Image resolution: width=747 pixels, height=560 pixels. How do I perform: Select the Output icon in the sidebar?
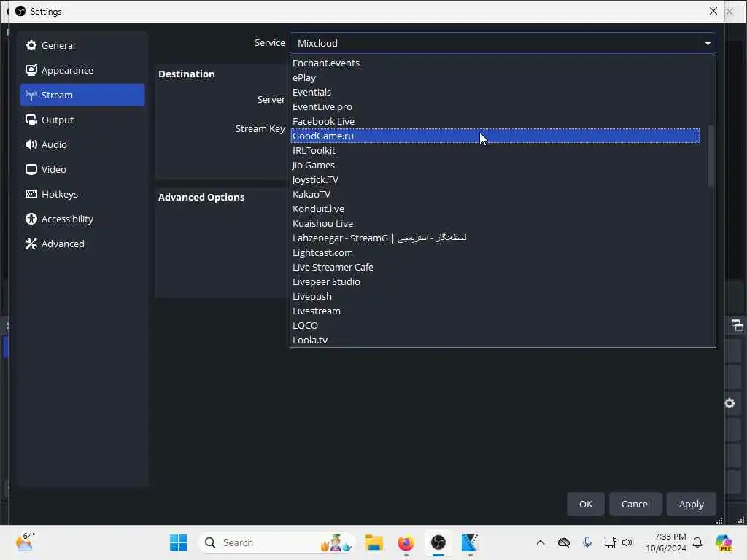click(31, 120)
